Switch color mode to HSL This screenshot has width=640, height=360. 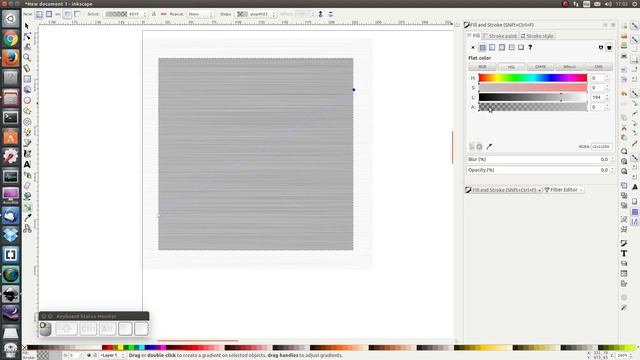[511, 67]
